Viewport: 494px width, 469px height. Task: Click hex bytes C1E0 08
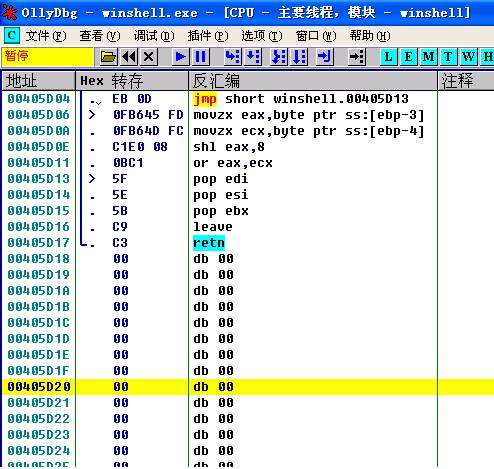(x=140, y=147)
